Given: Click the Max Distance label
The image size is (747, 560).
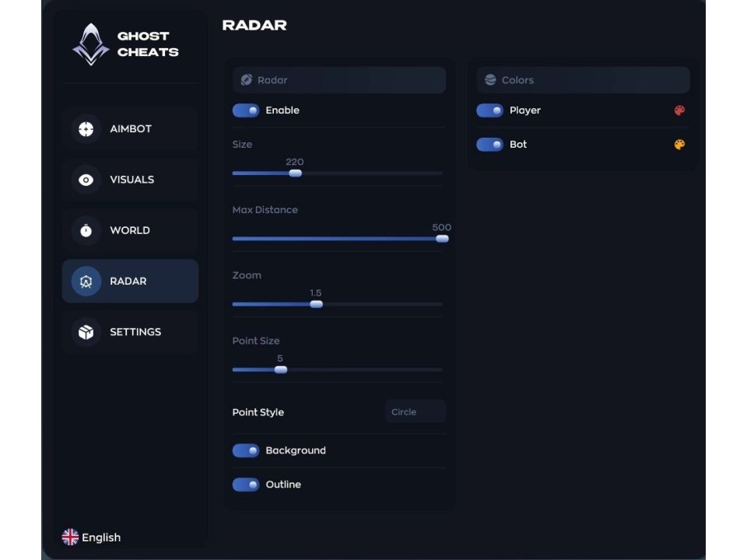Looking at the screenshot, I should coord(265,210).
